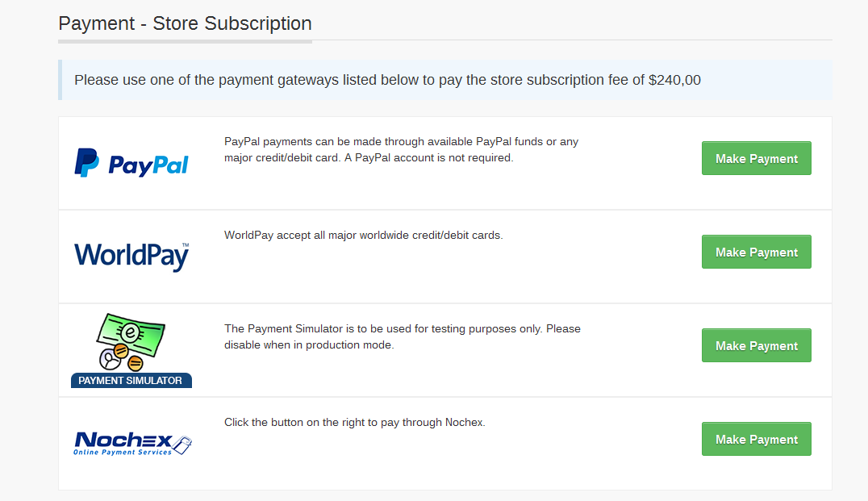Click the PayPal logo
868x501 pixels.
[131, 163]
